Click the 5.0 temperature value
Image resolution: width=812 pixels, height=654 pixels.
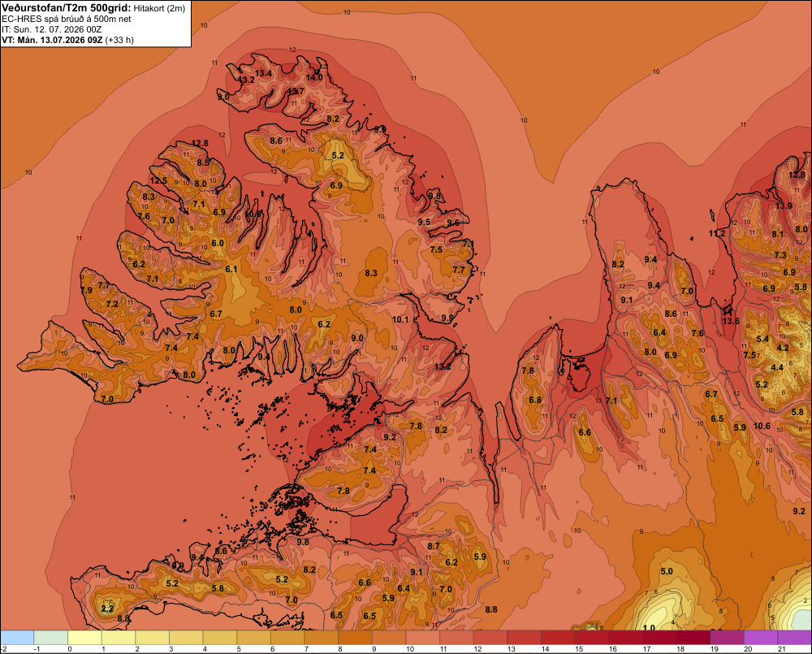(x=667, y=571)
